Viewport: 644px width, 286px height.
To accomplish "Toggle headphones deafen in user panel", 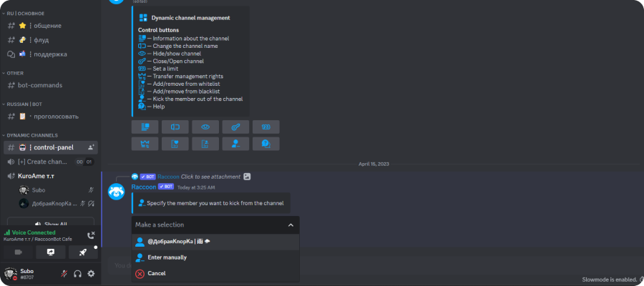I will pos(77,274).
